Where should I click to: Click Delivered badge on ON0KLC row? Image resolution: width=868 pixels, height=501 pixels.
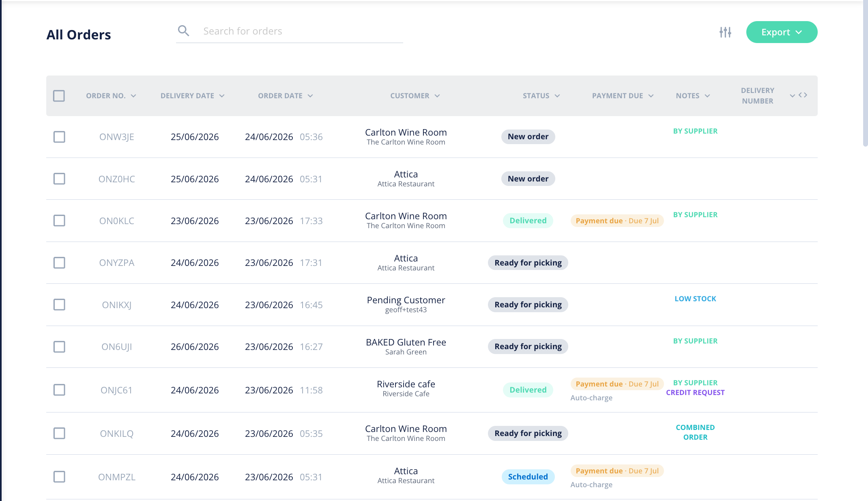pos(528,220)
